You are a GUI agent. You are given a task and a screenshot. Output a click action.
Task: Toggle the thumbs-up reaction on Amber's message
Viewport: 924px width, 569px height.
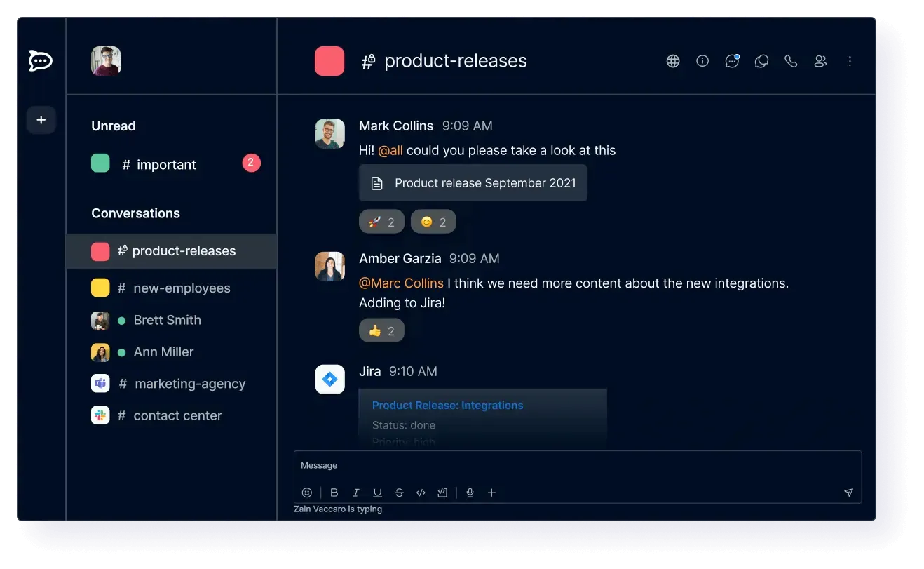381,330
